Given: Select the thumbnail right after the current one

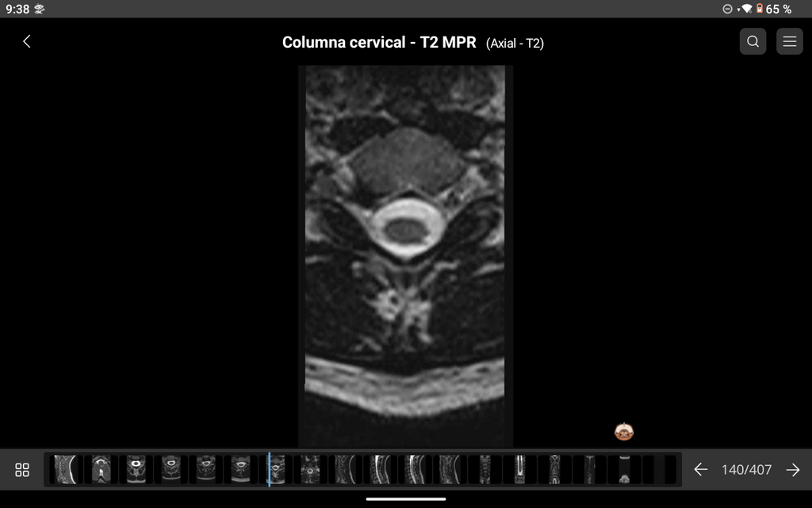Looking at the screenshot, I should click(310, 470).
